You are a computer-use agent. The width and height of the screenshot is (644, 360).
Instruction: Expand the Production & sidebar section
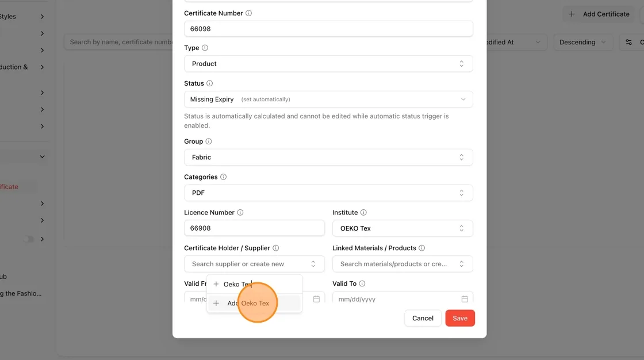[x=43, y=67]
